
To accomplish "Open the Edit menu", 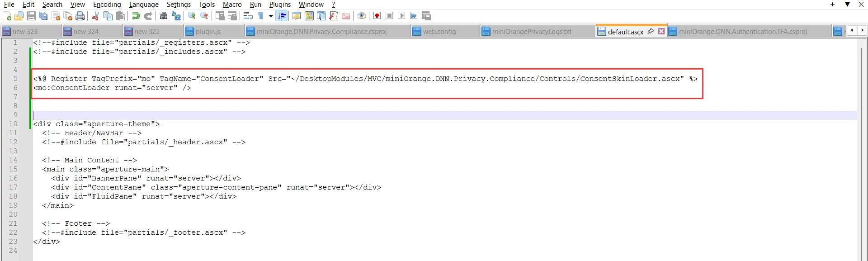I will click(x=28, y=5).
